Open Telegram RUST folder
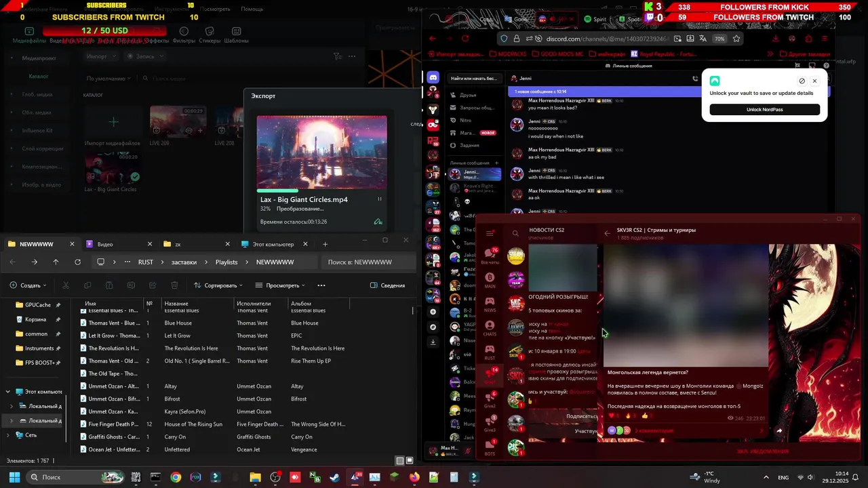The height and width of the screenshot is (488, 868). 490,352
